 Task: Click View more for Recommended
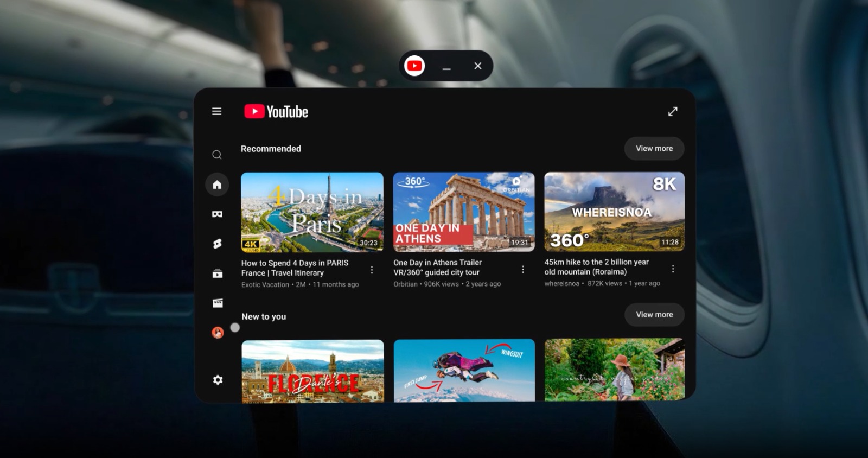click(x=654, y=149)
